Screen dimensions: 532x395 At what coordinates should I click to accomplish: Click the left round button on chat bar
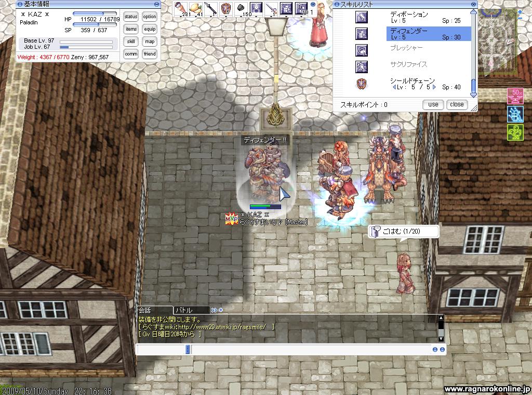click(435, 349)
